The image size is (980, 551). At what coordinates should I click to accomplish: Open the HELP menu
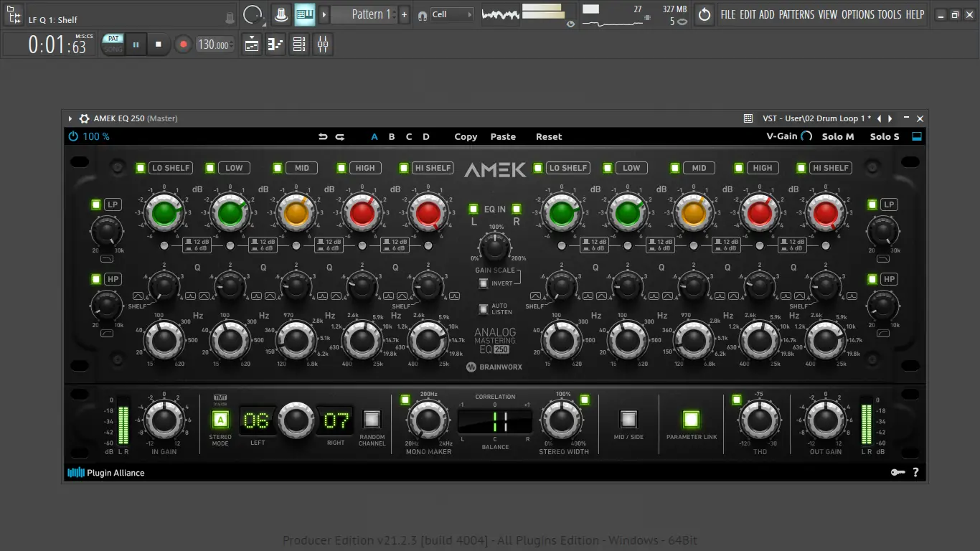point(915,14)
